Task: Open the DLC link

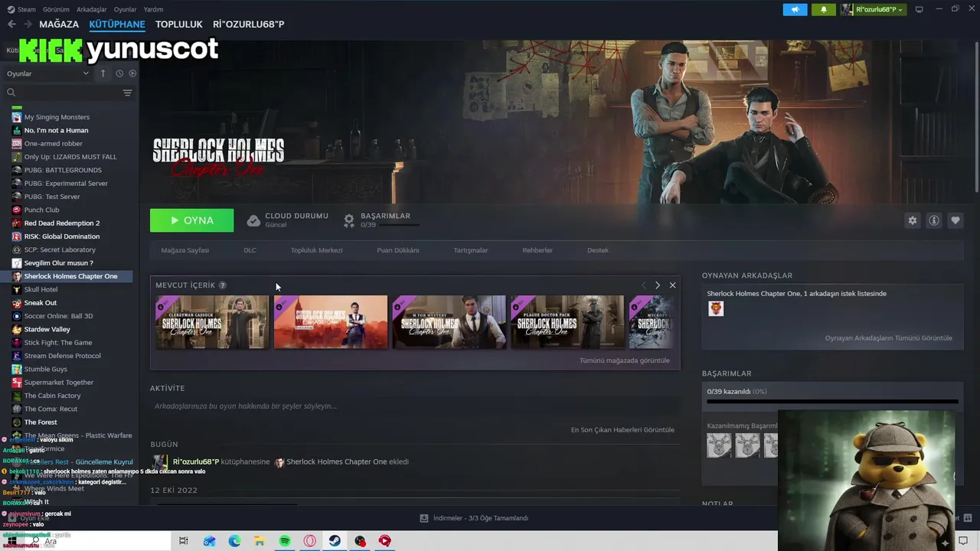Action: pos(250,250)
